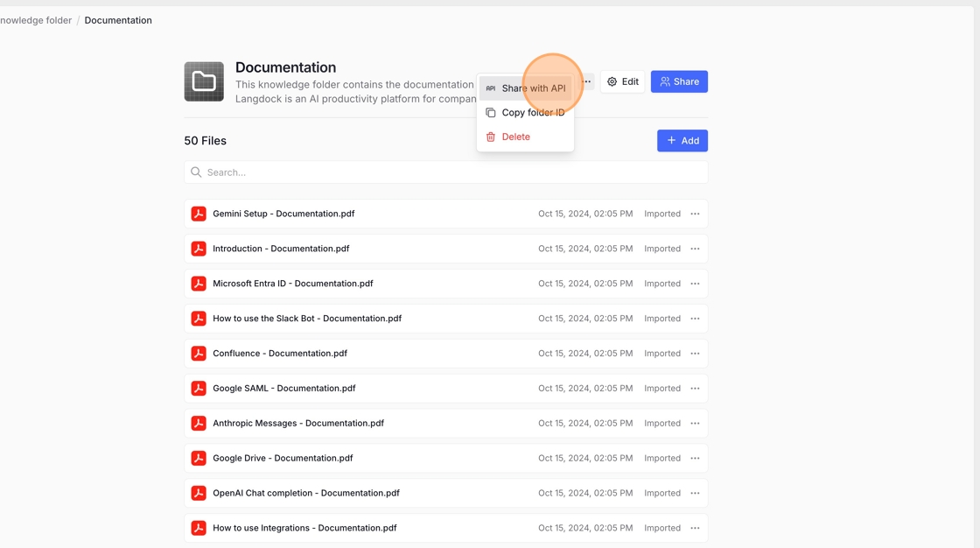Click the Edit button with gear
The width and height of the screenshot is (980, 548).
click(x=622, y=81)
